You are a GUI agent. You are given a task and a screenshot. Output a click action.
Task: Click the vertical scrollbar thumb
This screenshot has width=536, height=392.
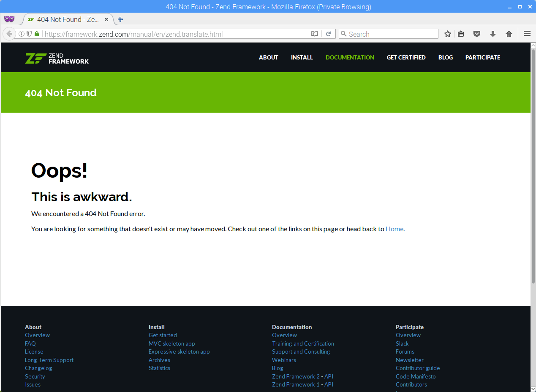coord(533,166)
